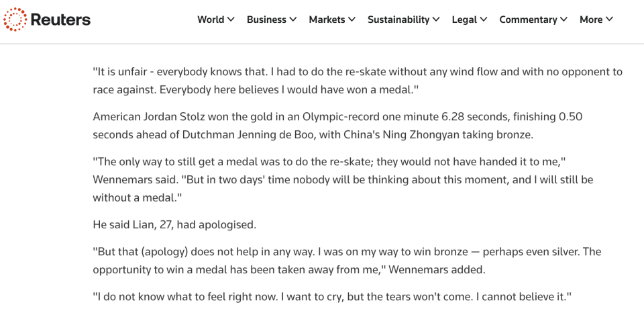Click the line "He said Lian, 27, had apologised"
Viewport: 644px width, 321px height.
click(174, 224)
